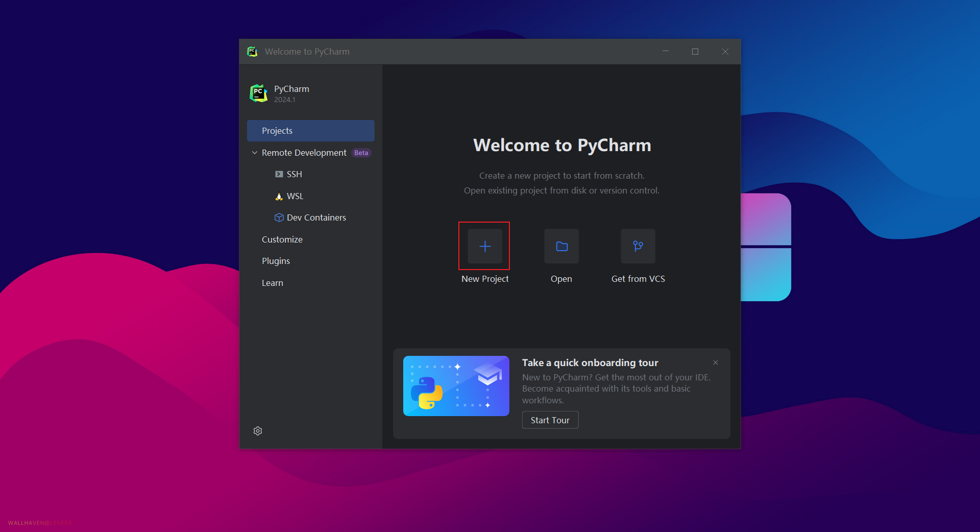Click the Get from VCS branch icon
This screenshot has width=980, height=532.
click(638, 246)
